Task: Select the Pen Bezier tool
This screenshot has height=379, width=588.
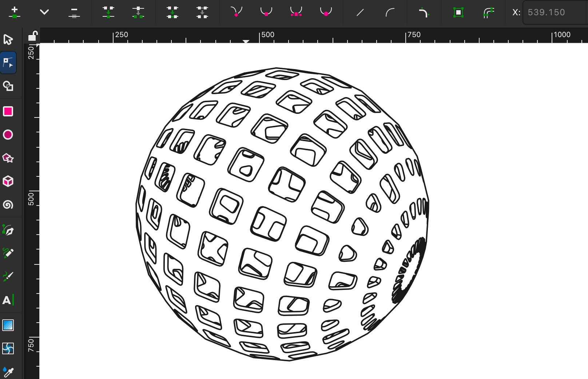Action: (8, 230)
